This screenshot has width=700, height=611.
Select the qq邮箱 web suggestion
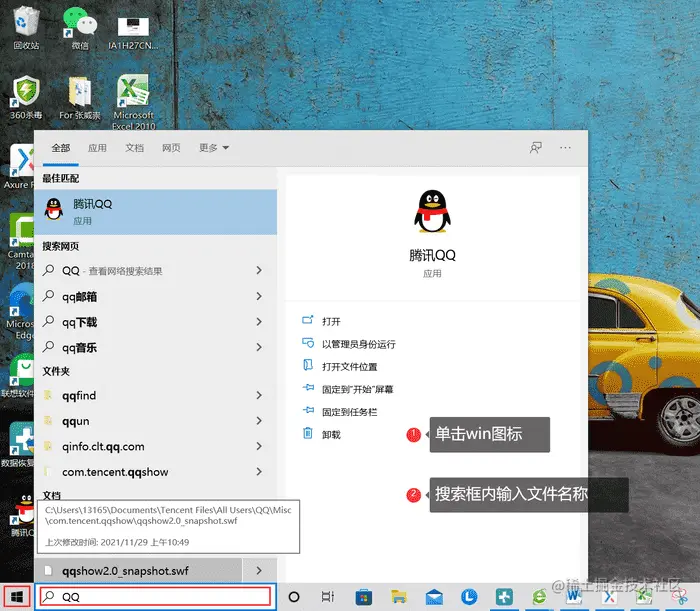[x=138, y=296]
